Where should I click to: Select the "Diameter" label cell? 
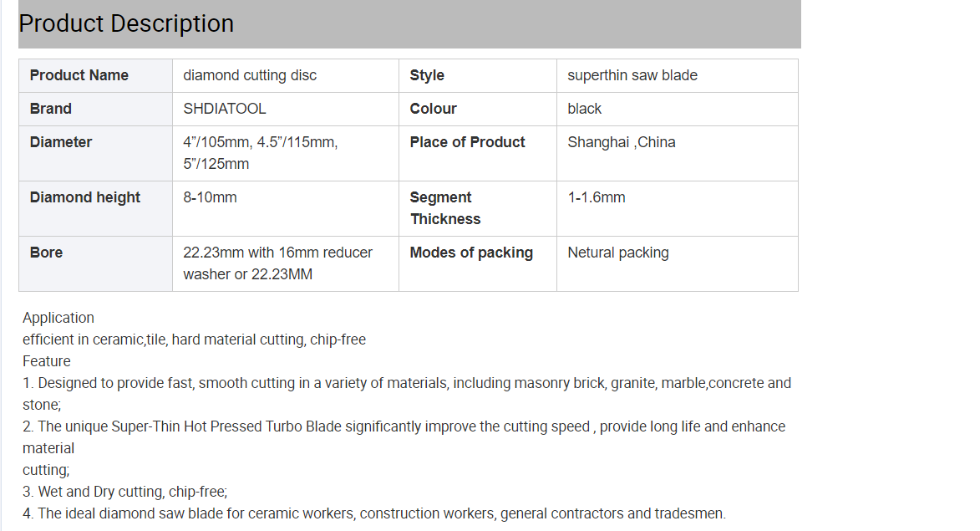click(95, 153)
